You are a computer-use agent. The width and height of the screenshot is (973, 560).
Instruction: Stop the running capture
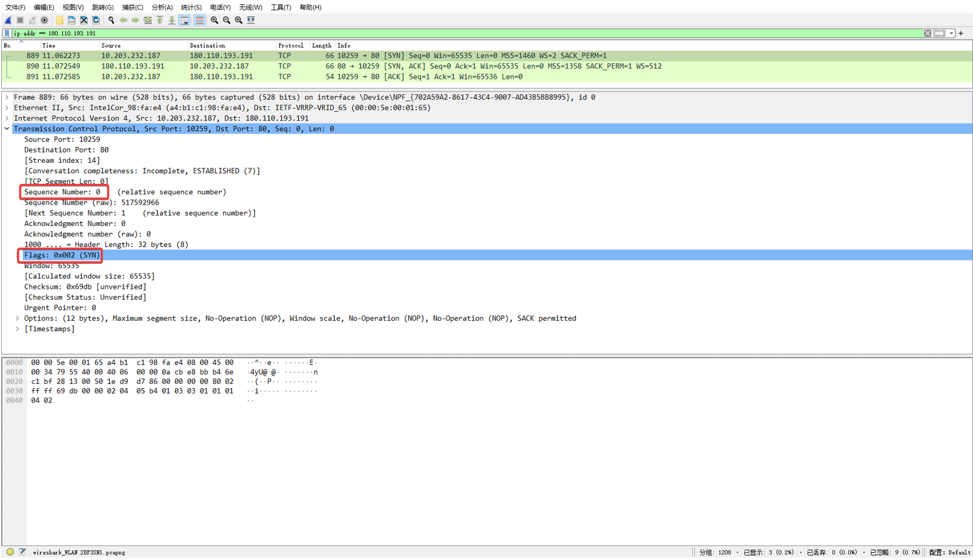(20, 20)
